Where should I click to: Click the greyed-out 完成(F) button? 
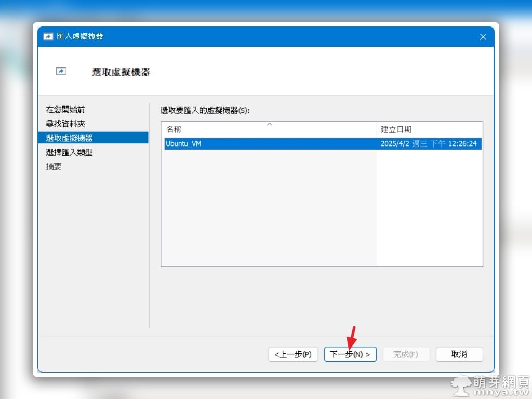(x=406, y=354)
